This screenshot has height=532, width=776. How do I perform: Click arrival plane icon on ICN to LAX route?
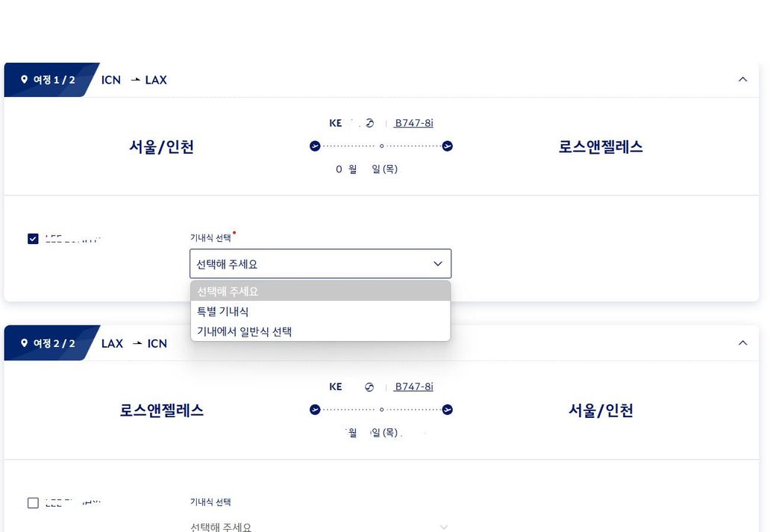(447, 145)
